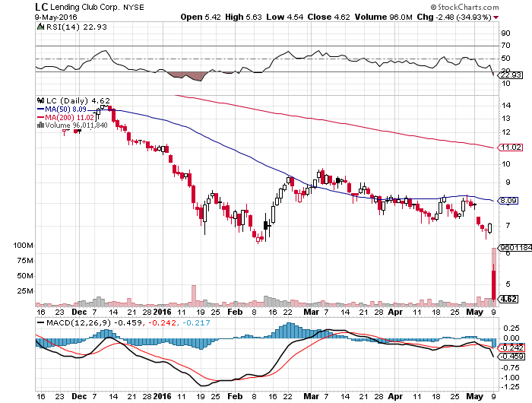The image size is (532, 403).
Task: Click the tall May 9 volume bar
Action: click(494, 277)
